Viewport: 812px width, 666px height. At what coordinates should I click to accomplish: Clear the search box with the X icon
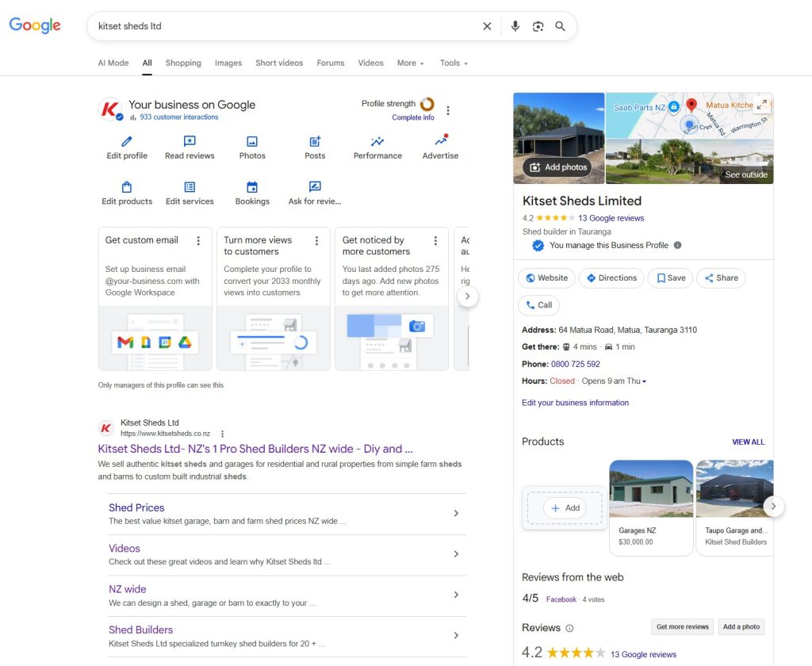(x=487, y=26)
